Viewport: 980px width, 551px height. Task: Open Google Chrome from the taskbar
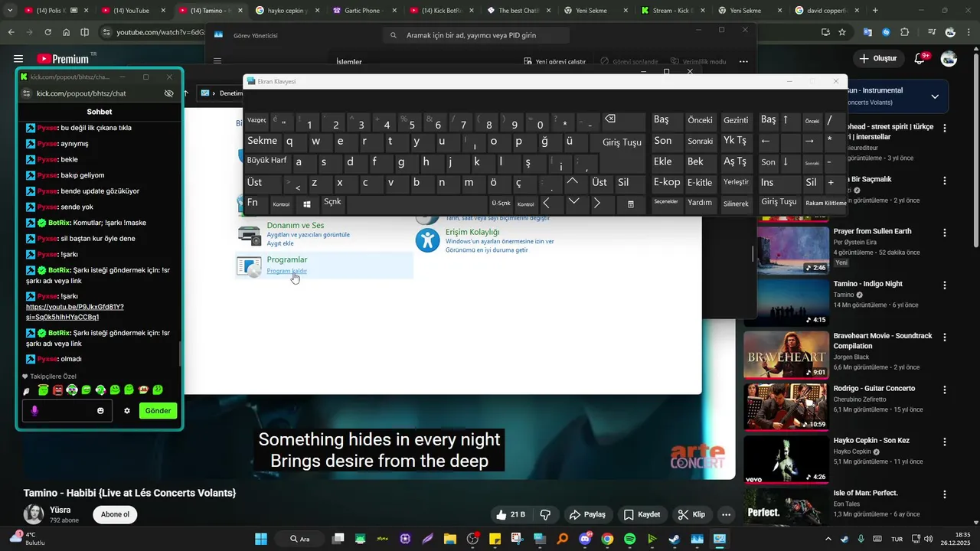click(607, 539)
